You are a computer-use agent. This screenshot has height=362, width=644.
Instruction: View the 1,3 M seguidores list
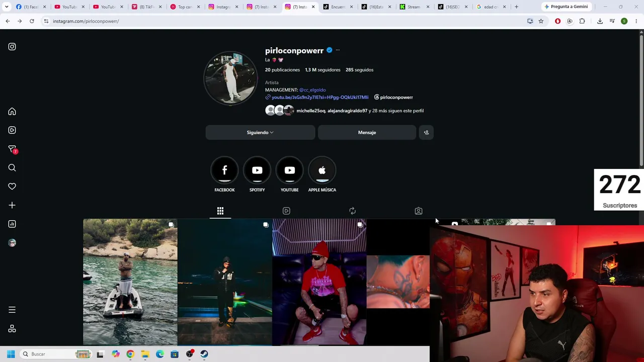click(323, 70)
